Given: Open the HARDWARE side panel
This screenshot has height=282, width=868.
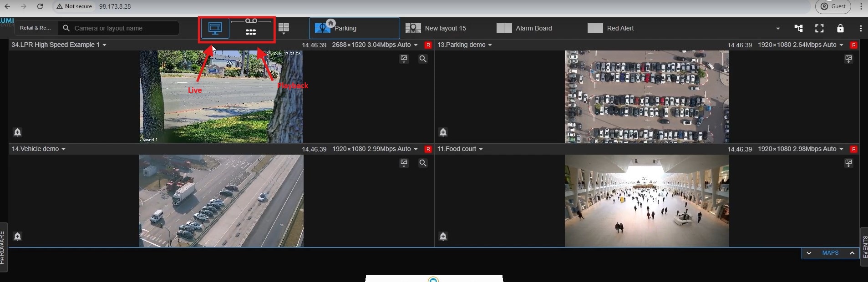Looking at the screenshot, I should 3,247.
